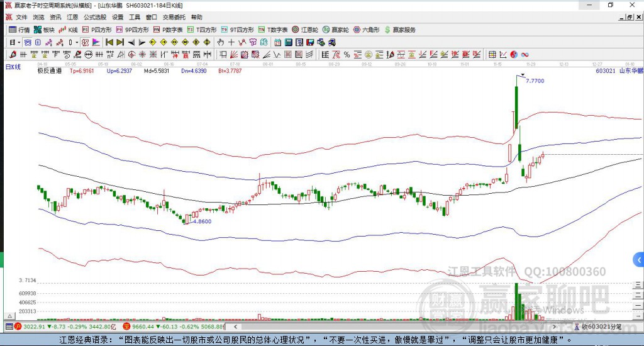Screen dimensions: 644x346
Task: Select the red Gann fan lines tool
Action: coord(233,54)
